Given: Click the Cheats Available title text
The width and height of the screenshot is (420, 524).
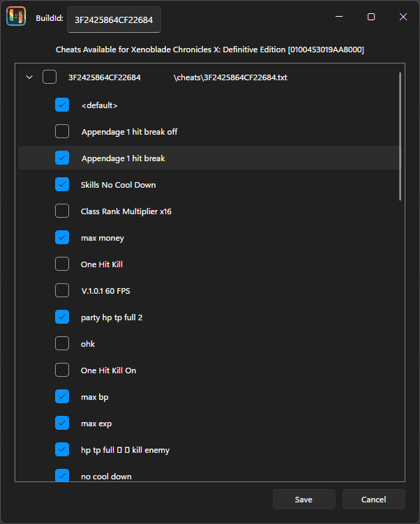Looking at the screenshot, I should pos(210,50).
